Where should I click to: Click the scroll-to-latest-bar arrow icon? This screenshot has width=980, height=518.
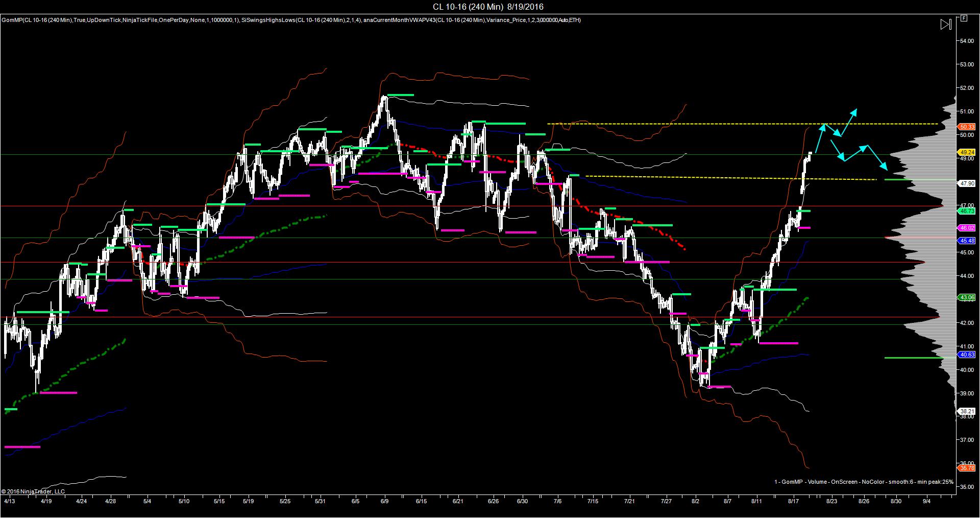click(946, 25)
